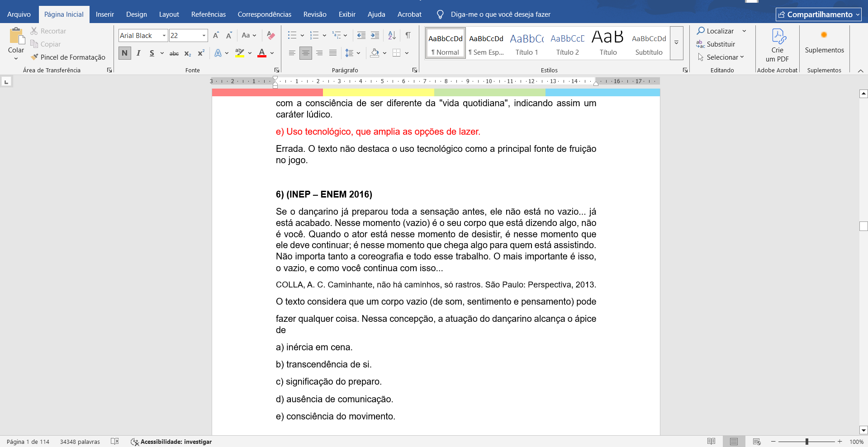Expand the styles gallery more arrow
Screen dimensions: 868x447
pyautogui.click(x=677, y=43)
